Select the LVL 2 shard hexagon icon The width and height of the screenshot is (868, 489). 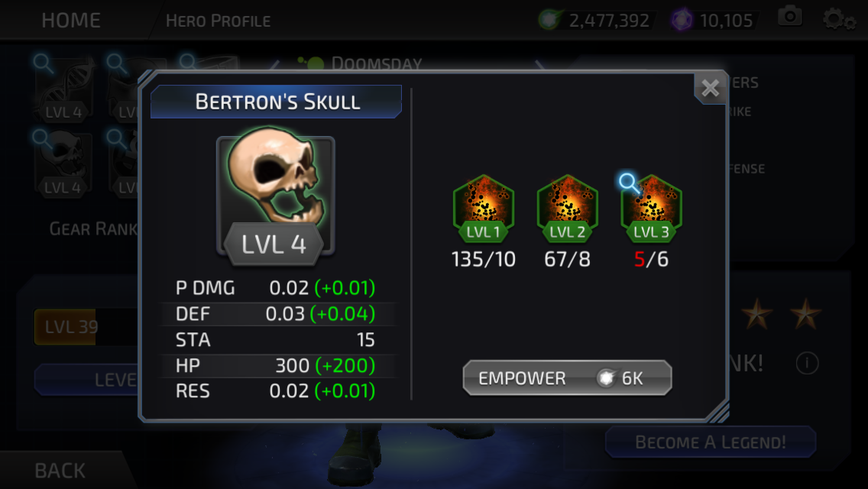[568, 209]
